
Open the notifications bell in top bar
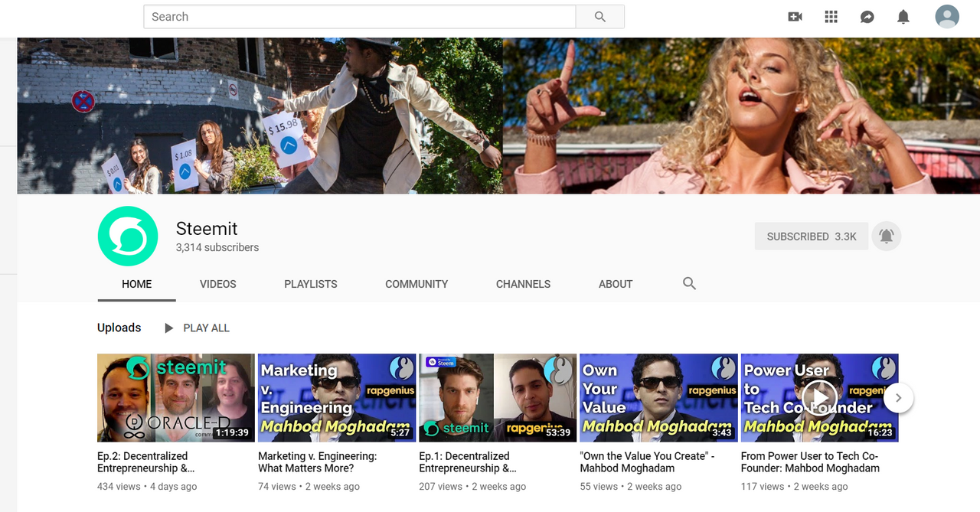point(903,17)
